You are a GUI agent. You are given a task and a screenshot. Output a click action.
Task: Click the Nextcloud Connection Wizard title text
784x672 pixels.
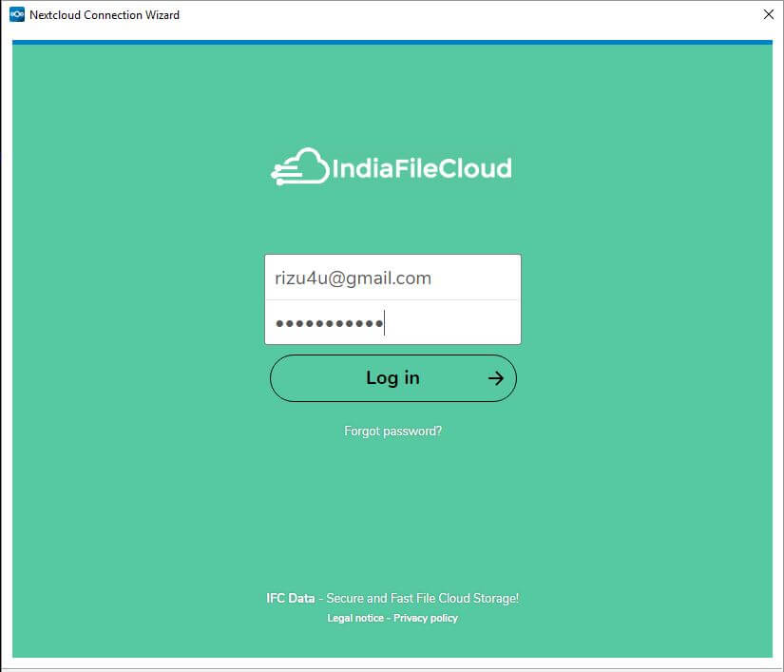pos(105,14)
